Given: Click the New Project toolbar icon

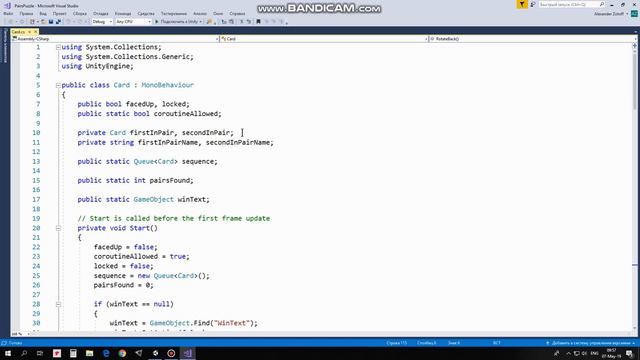Looking at the screenshot, I should click(x=32, y=22).
